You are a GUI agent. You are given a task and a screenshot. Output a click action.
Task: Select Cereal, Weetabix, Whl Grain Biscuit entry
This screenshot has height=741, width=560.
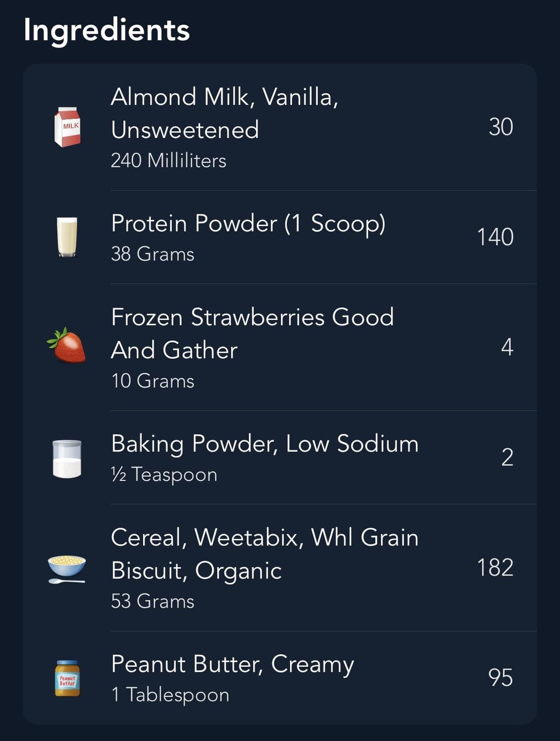pos(280,568)
